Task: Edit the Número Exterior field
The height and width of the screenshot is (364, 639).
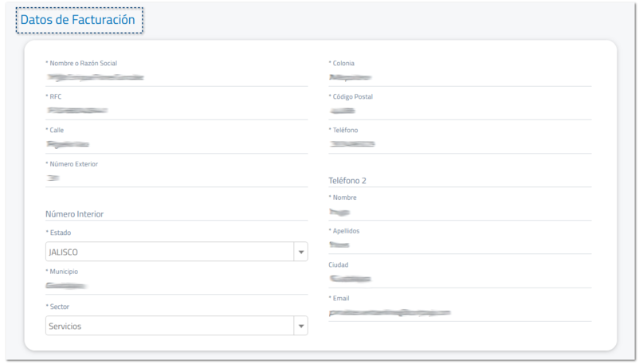Action: tap(176, 178)
